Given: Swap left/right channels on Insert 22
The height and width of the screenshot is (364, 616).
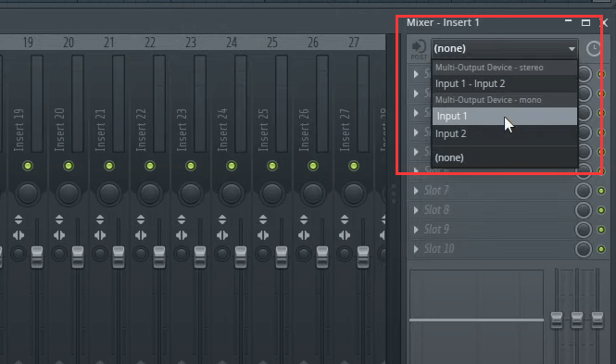Looking at the screenshot, I should tap(141, 235).
